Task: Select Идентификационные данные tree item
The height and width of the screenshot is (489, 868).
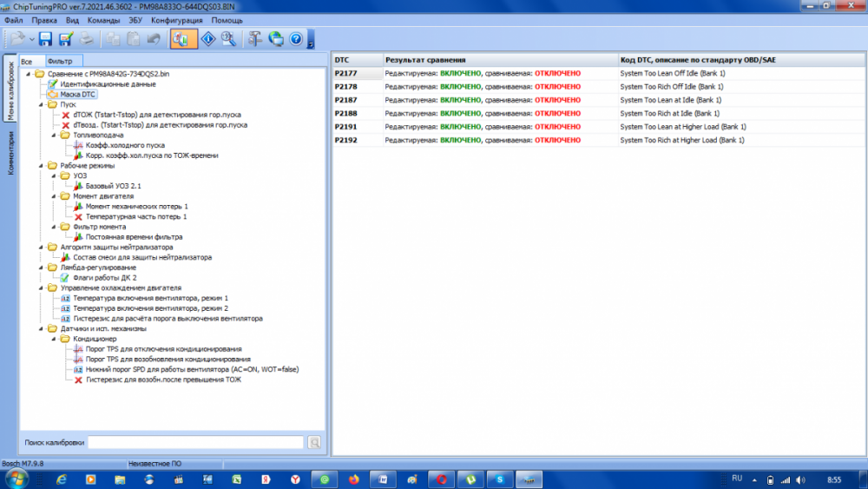Action: coord(108,84)
